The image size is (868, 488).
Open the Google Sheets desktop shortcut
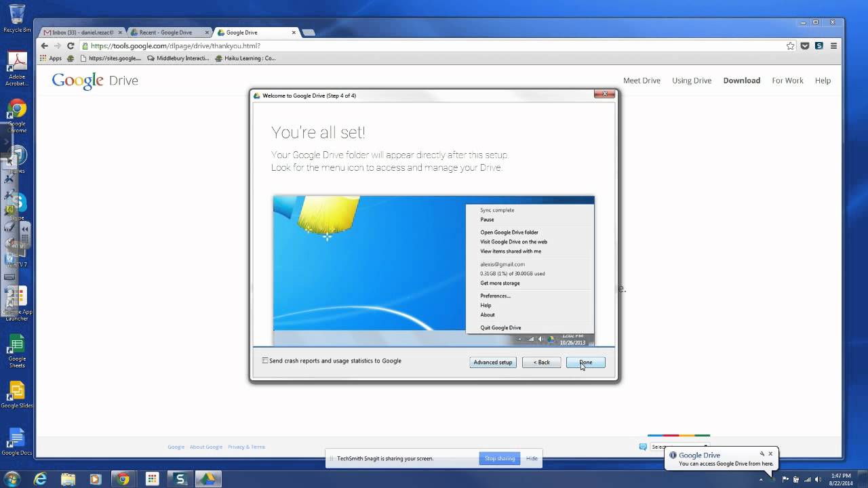[x=17, y=351]
